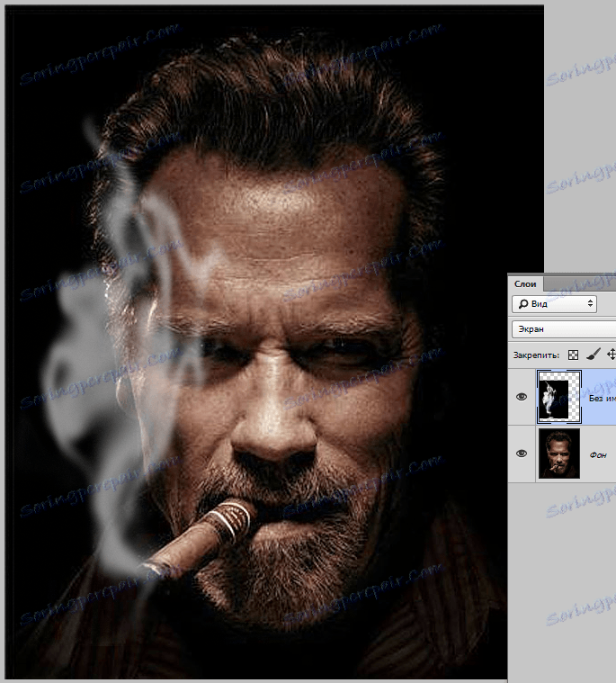Open the Экран blend mode dropdown
The image size is (616, 683).
(x=564, y=329)
